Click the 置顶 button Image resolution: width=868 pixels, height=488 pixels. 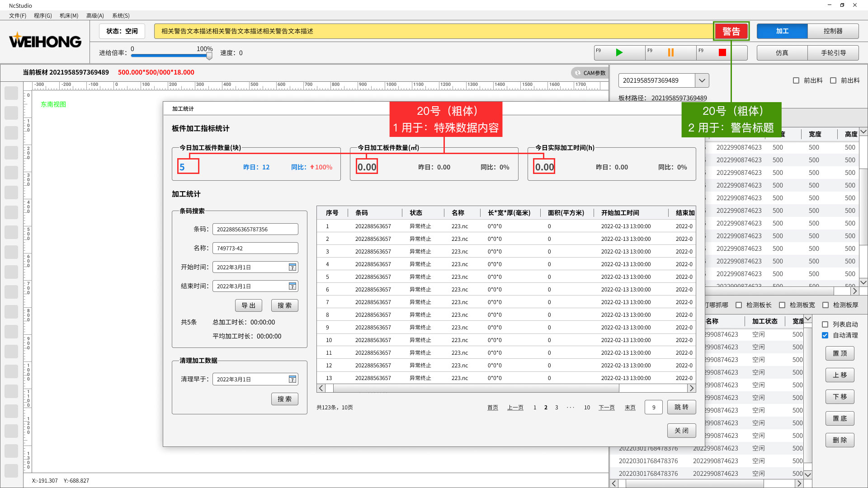(x=840, y=353)
